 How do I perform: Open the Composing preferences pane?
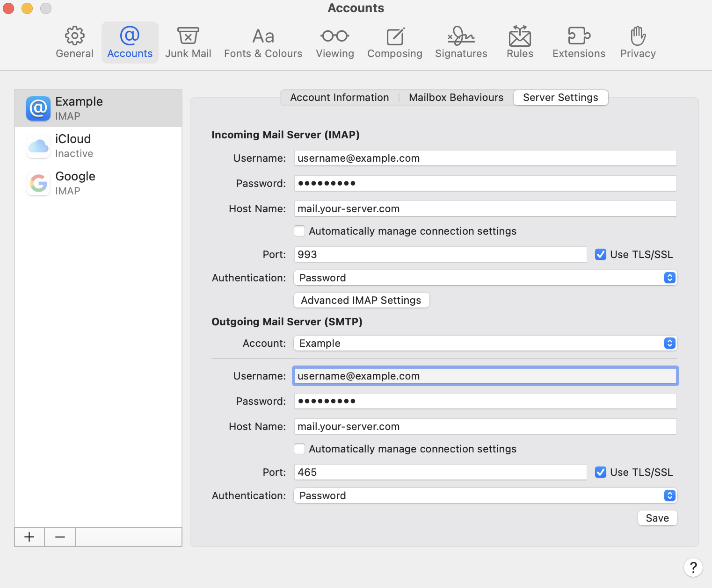coord(395,43)
